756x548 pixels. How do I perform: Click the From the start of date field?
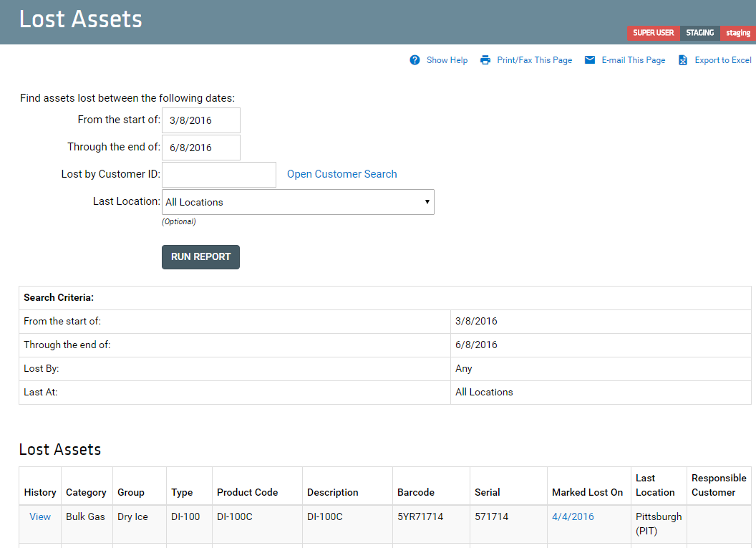(201, 120)
